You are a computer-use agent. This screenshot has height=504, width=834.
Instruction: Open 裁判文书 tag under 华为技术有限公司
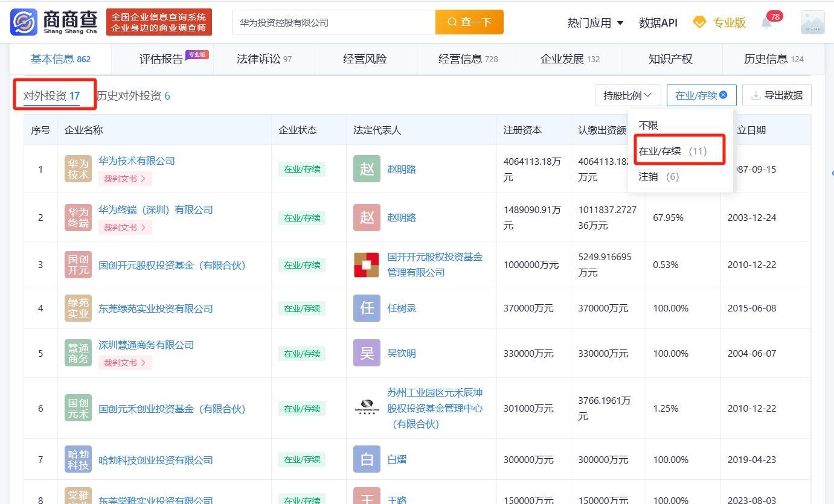(x=125, y=179)
